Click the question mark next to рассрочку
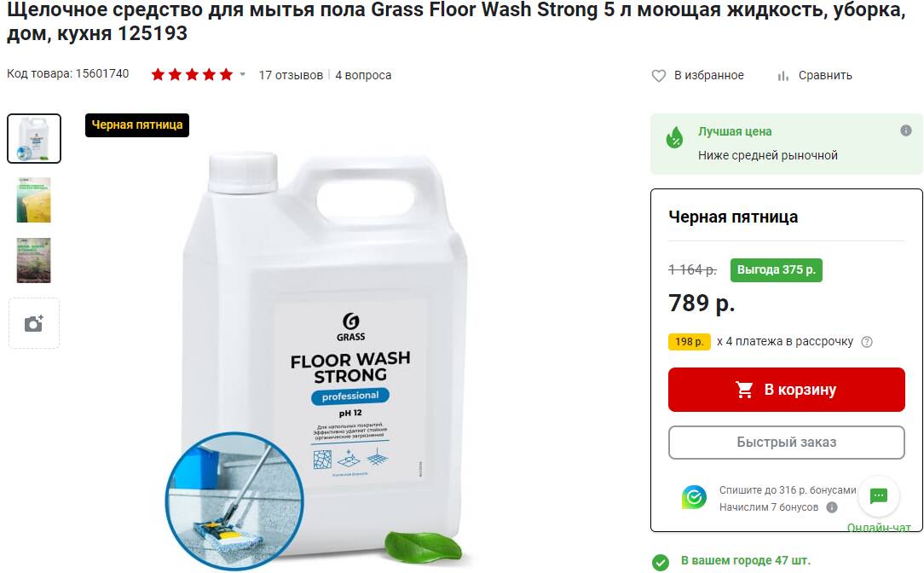 pyautogui.click(x=867, y=342)
